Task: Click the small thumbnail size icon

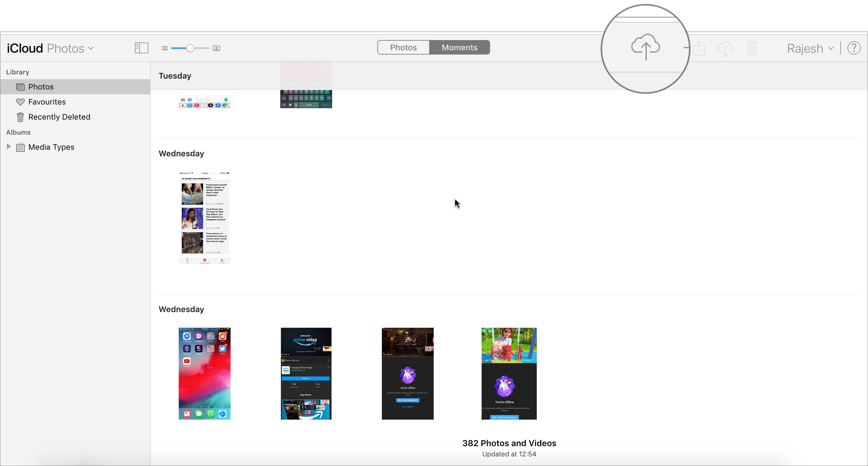Action: click(x=165, y=48)
